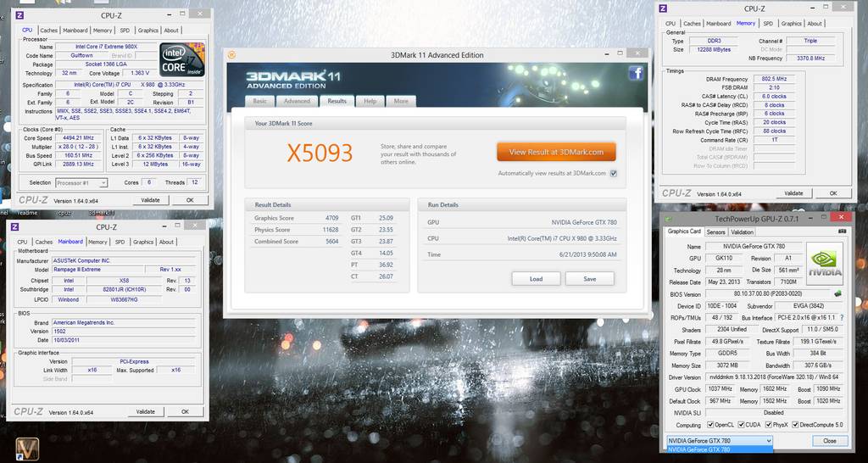Click the NB Frequency value 3370.8 MHz
Image resolution: width=868 pixels, height=463 pixels.
click(810, 59)
